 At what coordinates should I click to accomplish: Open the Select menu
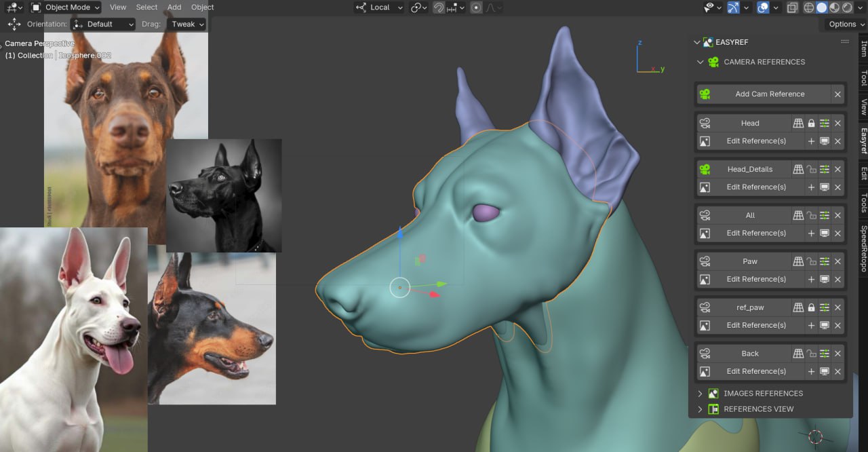146,7
